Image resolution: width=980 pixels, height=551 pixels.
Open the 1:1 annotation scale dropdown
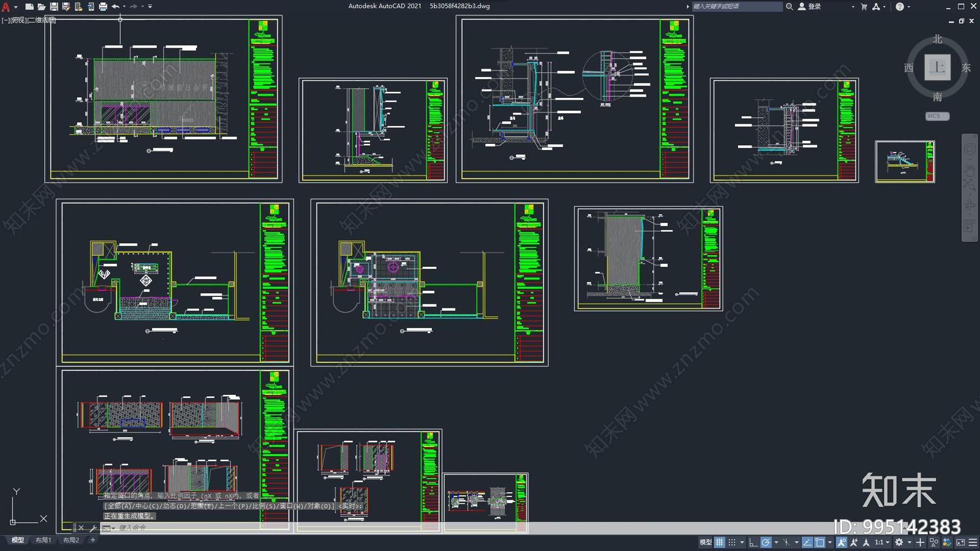point(882,542)
